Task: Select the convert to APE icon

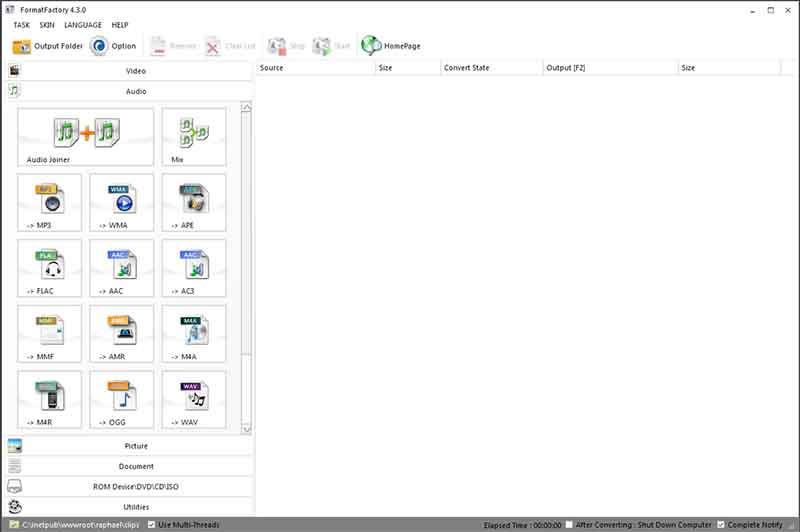Action: pos(194,202)
